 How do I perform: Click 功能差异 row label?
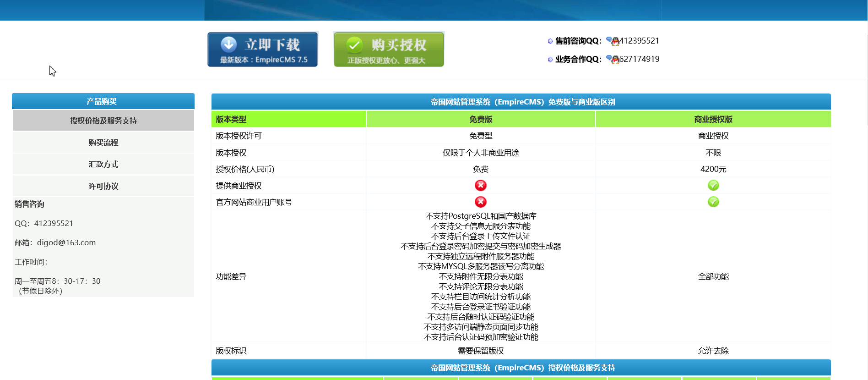pos(231,276)
